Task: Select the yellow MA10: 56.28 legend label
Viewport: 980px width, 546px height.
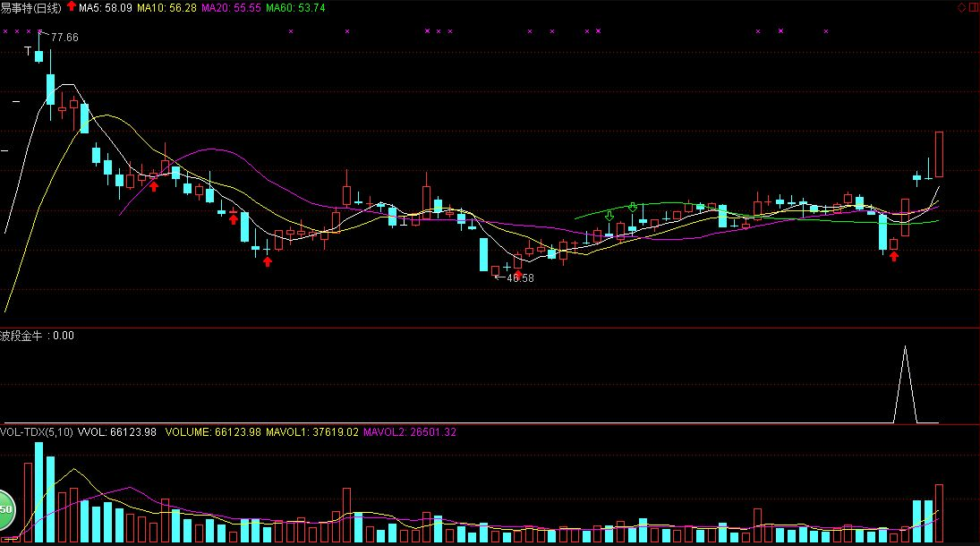Action: (166, 8)
